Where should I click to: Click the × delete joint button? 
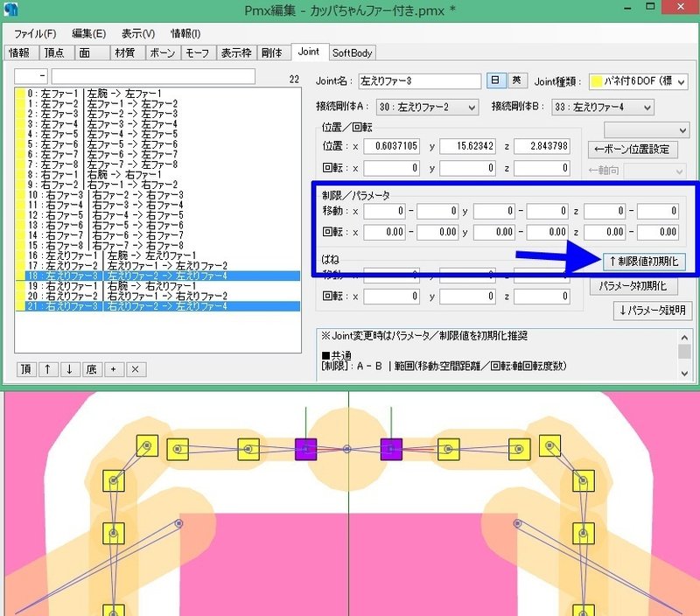[136, 369]
